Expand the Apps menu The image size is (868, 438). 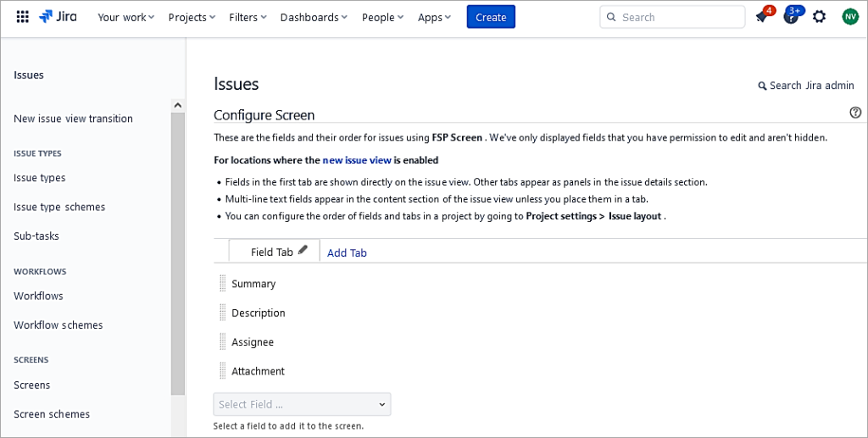[435, 17]
